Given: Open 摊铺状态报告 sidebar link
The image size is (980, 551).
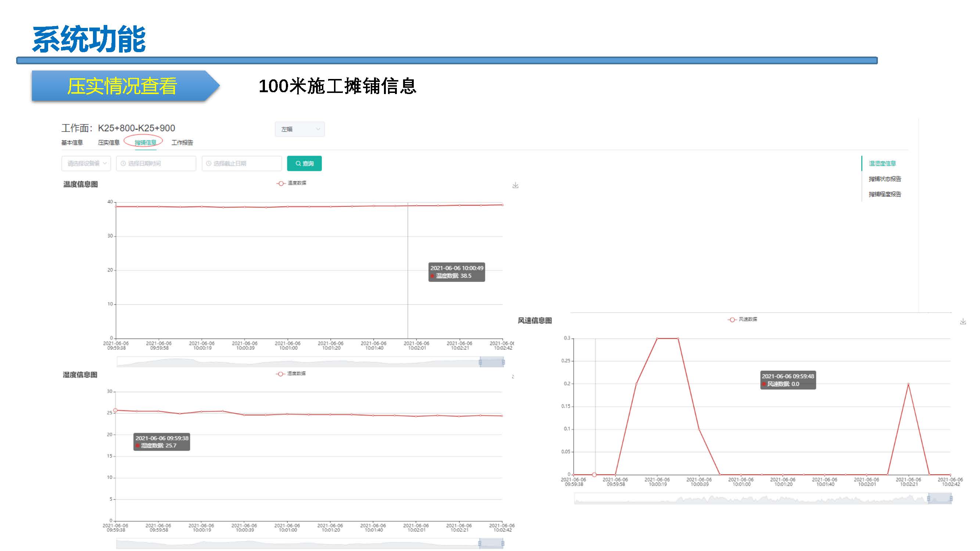Looking at the screenshot, I should tap(884, 179).
